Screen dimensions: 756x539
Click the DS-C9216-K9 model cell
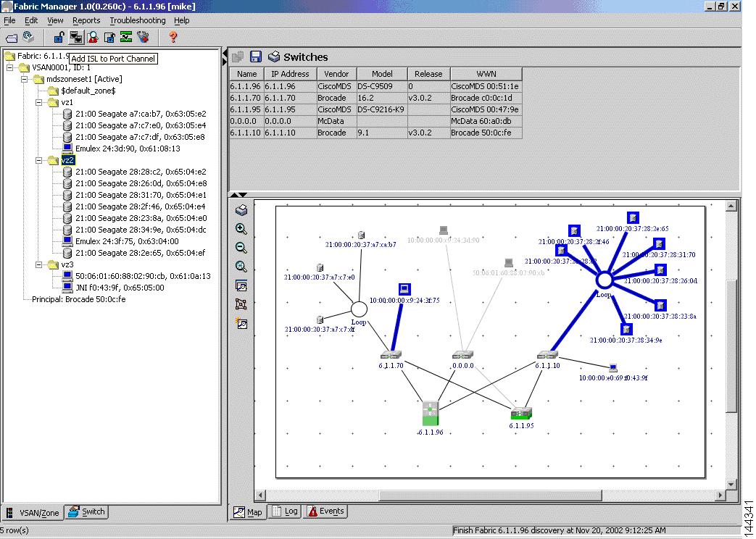382,109
